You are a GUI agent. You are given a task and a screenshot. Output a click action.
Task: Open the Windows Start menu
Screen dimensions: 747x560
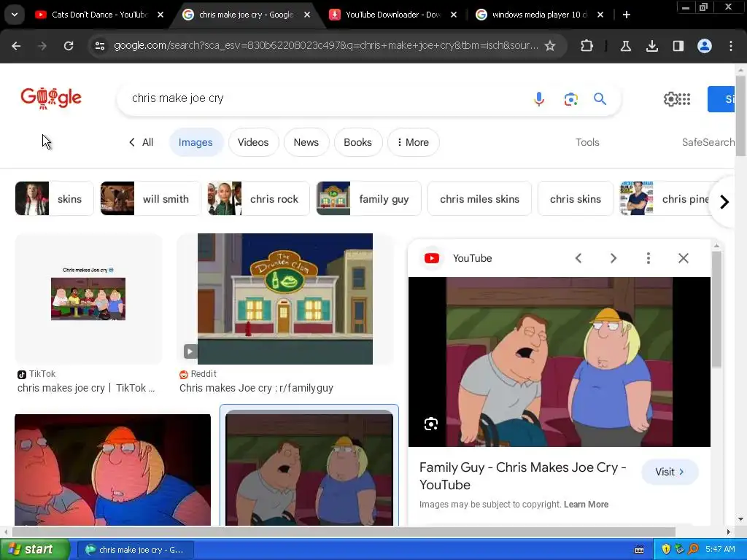[x=34, y=550]
